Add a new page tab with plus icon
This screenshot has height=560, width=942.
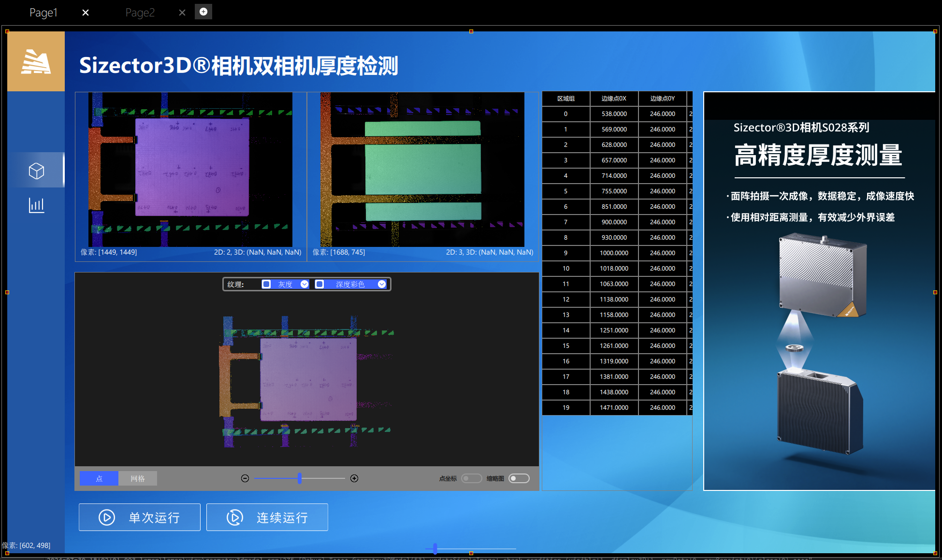coord(203,12)
